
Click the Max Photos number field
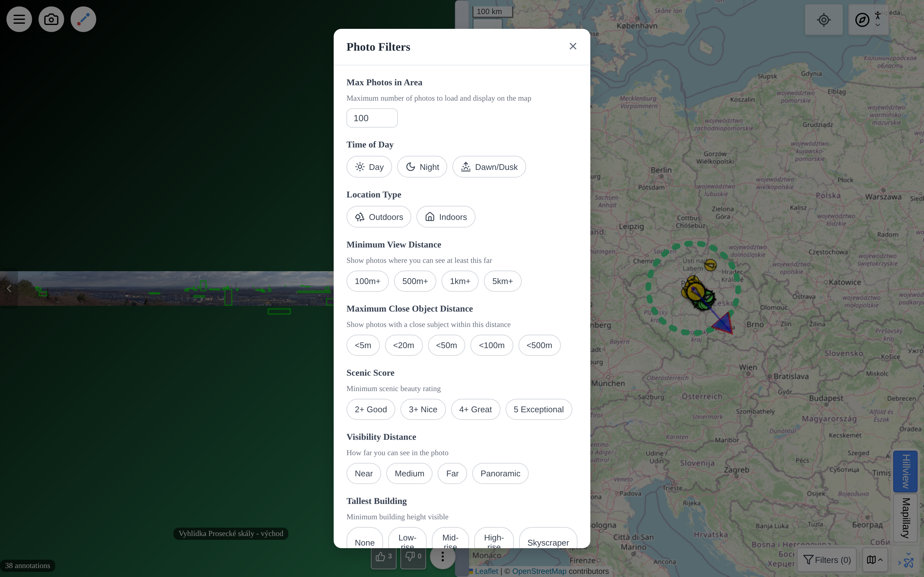(x=372, y=118)
